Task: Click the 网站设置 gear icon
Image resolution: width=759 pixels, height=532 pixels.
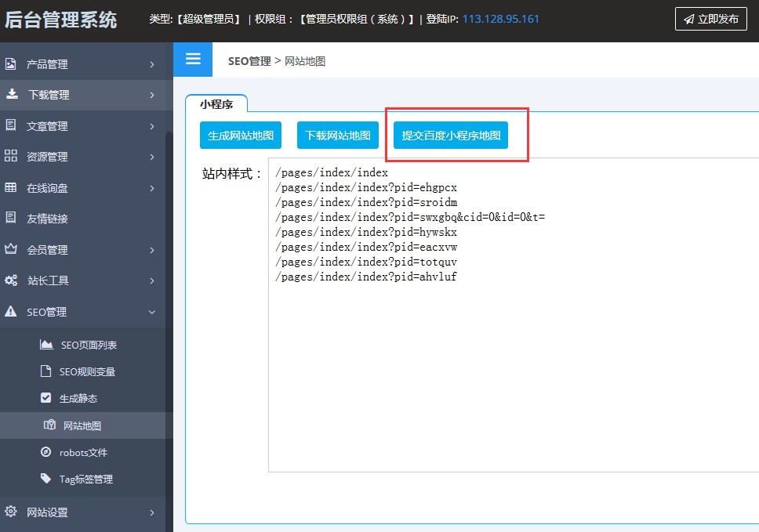Action: tap(11, 512)
